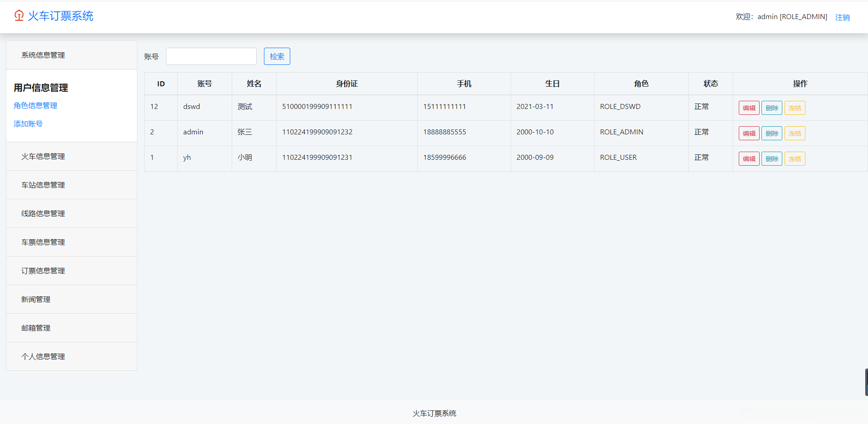
Task: Focus the 账号 search input field
Action: (x=211, y=56)
